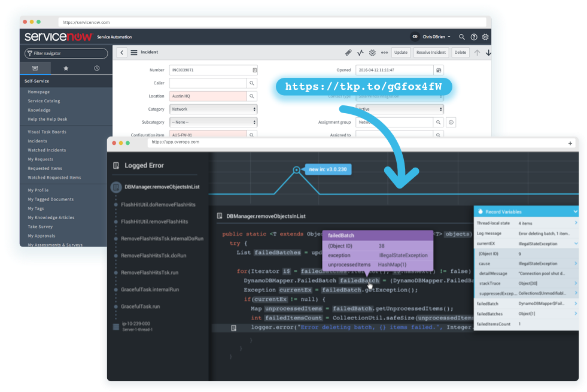Expand the failedBatch row in Record Variables

click(x=576, y=303)
